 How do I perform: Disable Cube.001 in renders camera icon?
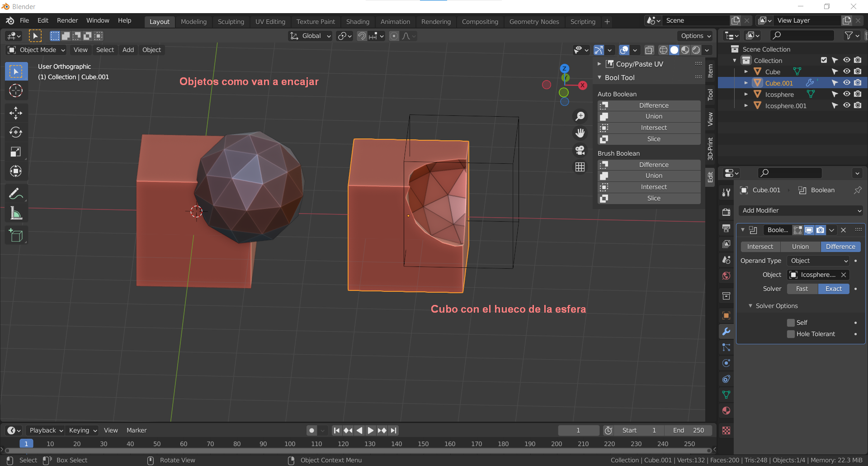[858, 83]
